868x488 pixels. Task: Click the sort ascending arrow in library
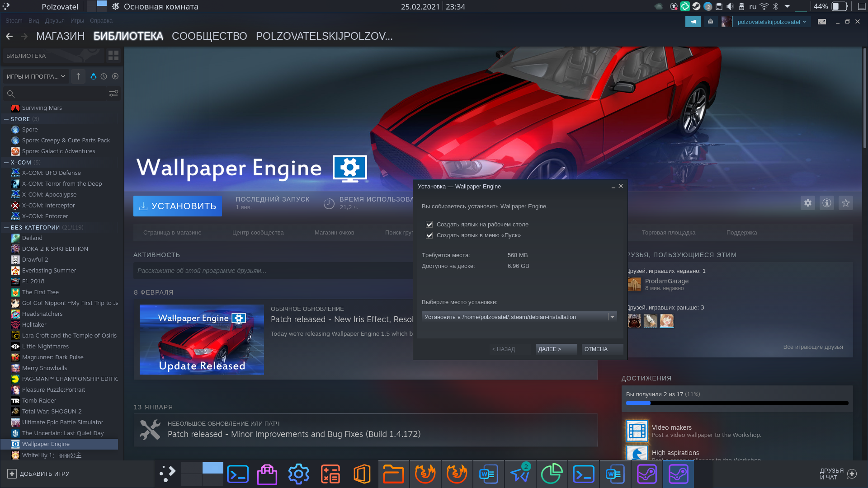(x=78, y=76)
